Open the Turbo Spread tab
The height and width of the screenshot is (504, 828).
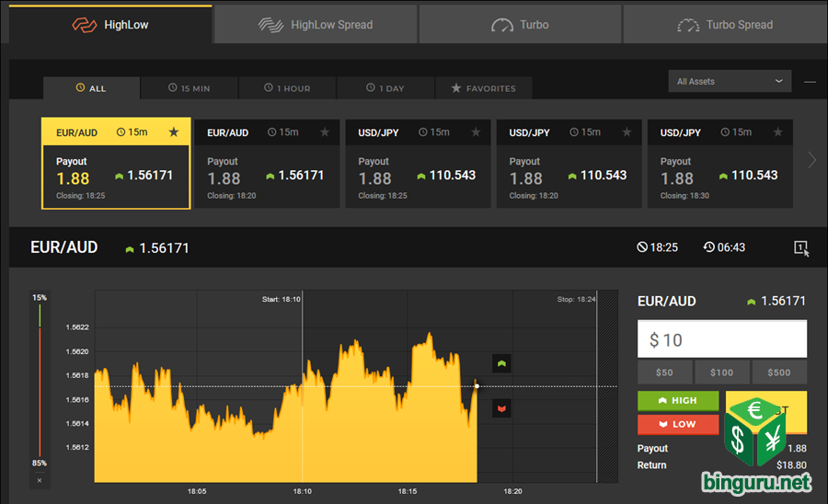point(725,25)
